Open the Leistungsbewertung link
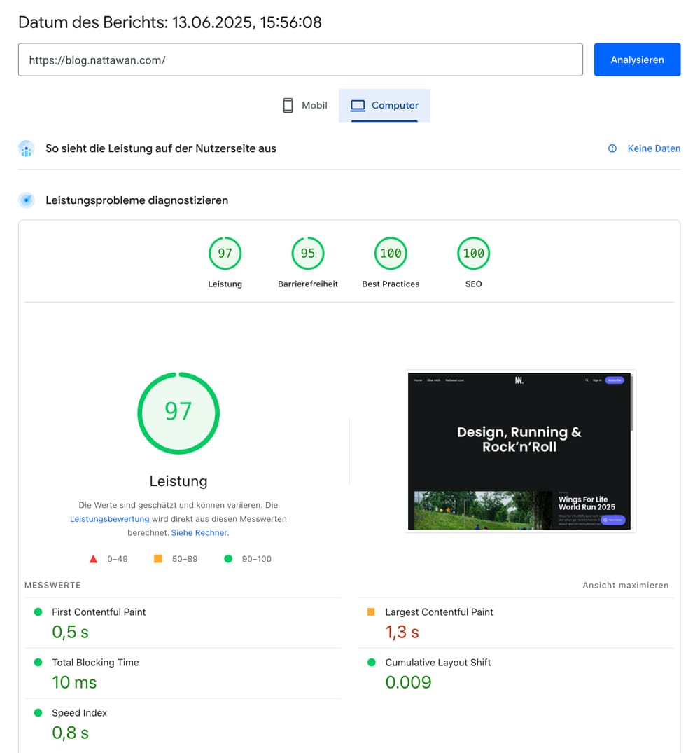 (109, 519)
